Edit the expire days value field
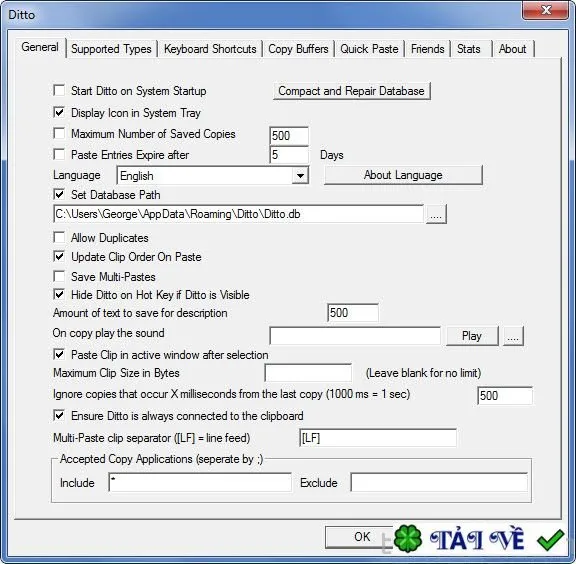The width and height of the screenshot is (576, 564). pos(289,155)
